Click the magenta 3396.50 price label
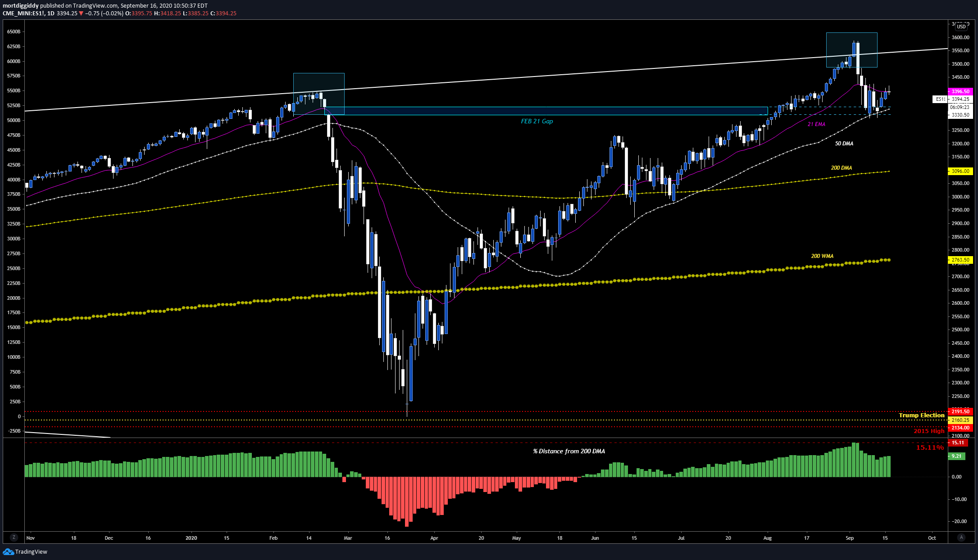 tap(960, 91)
